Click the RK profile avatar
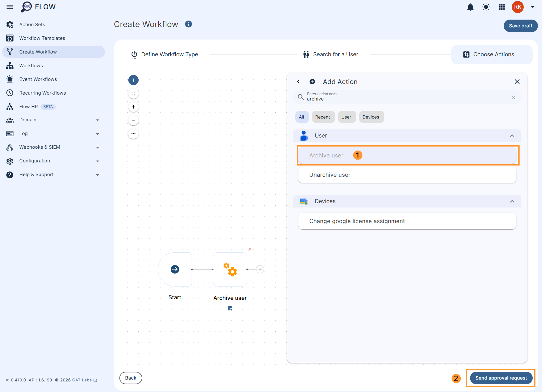The width and height of the screenshot is (542, 392). click(517, 7)
